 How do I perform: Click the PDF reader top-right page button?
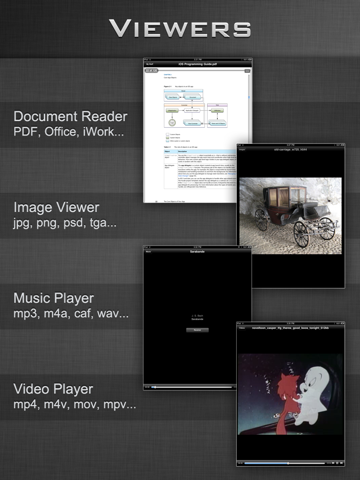(x=247, y=71)
